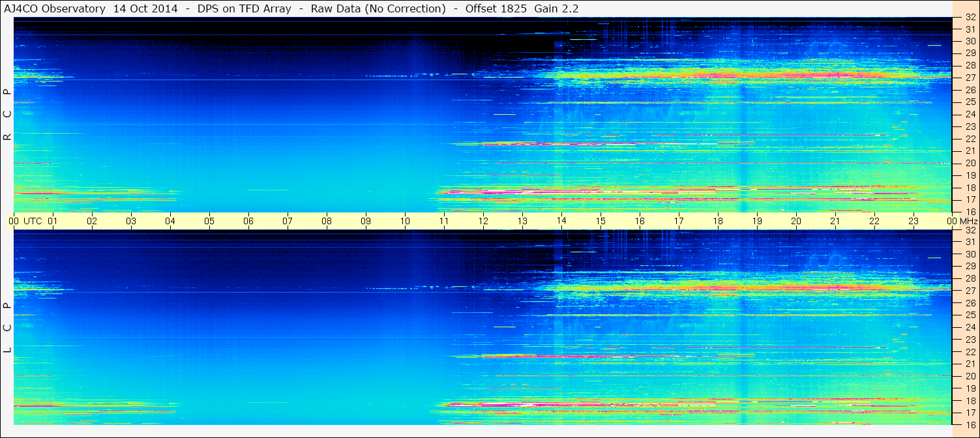Select the 'Offset 1825' value in the title
Image resolution: width=980 pixels, height=438 pixels.
(496, 8)
